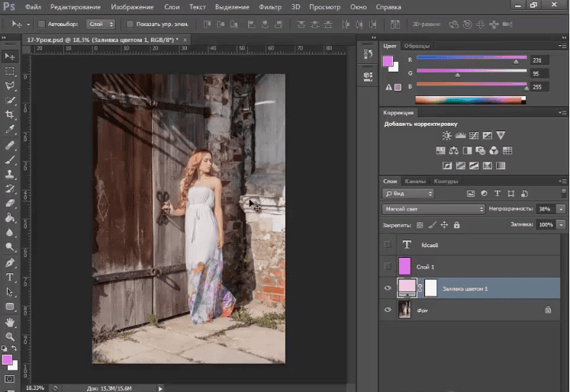Choose the Polygonal Lasso tool

[x=10, y=85]
